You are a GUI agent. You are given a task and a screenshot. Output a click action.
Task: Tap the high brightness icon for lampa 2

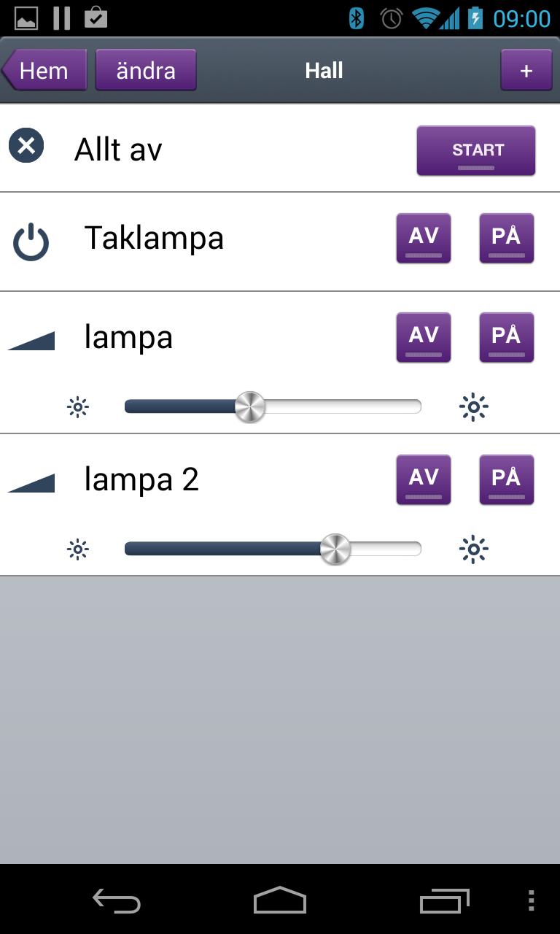[474, 549]
